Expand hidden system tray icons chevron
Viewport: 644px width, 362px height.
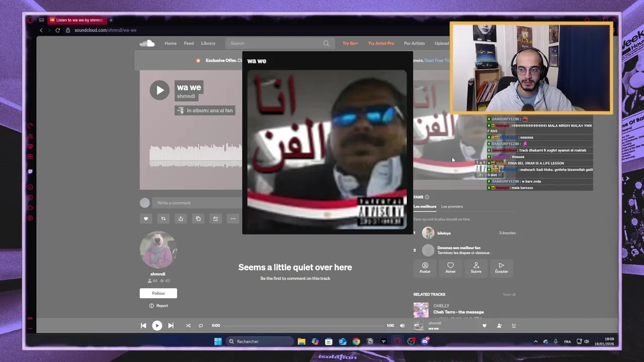pyautogui.click(x=535, y=342)
